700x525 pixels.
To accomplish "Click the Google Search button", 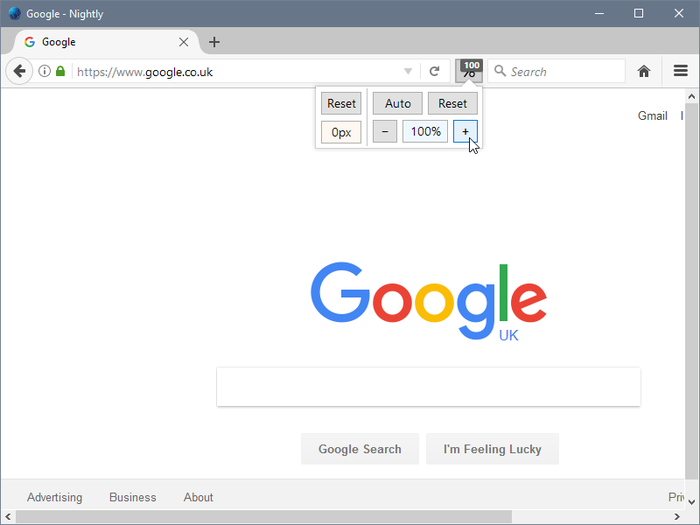I will [360, 449].
